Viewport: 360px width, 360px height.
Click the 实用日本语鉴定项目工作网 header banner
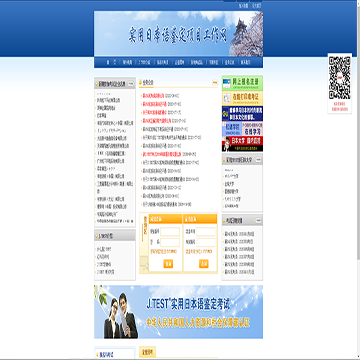click(178, 34)
